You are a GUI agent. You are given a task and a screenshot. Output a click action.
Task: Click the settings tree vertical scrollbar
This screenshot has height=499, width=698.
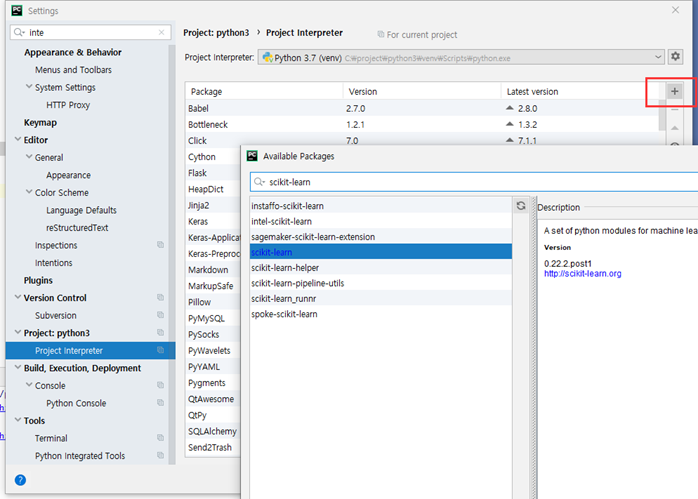click(x=172, y=254)
